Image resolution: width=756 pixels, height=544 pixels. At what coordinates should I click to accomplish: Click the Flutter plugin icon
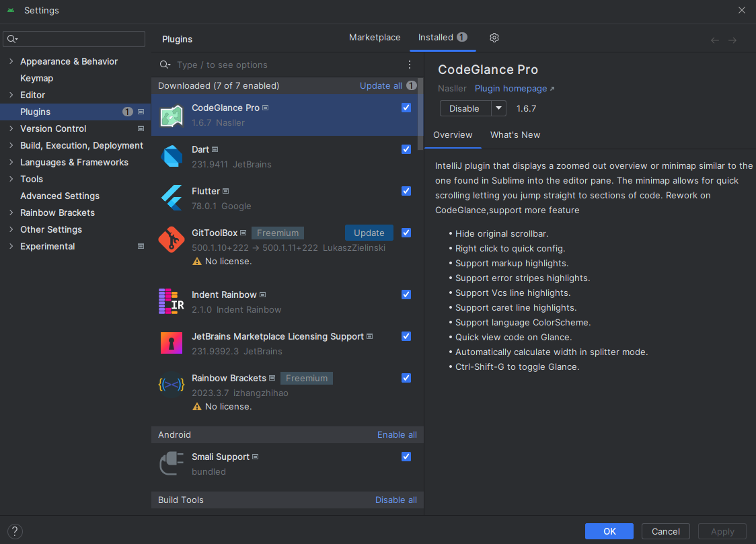point(172,198)
